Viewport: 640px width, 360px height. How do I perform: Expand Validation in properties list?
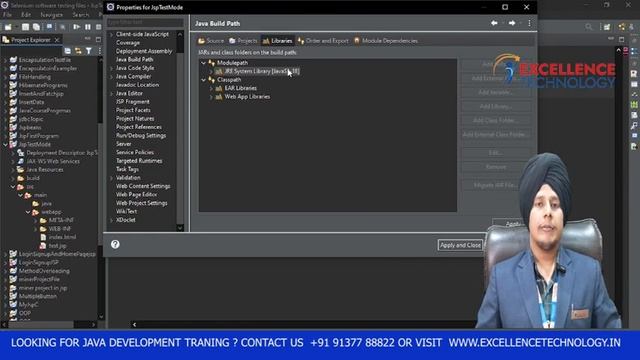pos(111,178)
